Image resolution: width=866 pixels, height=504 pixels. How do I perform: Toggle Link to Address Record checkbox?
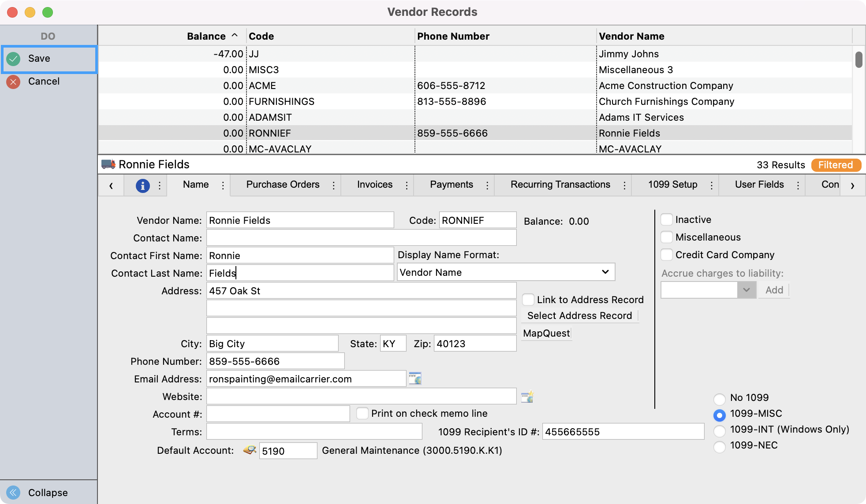(528, 300)
